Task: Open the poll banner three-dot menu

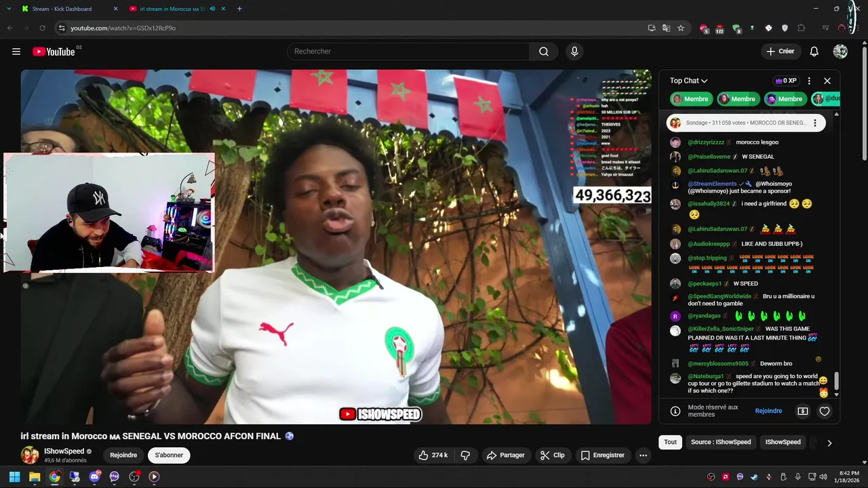Action: pos(815,123)
